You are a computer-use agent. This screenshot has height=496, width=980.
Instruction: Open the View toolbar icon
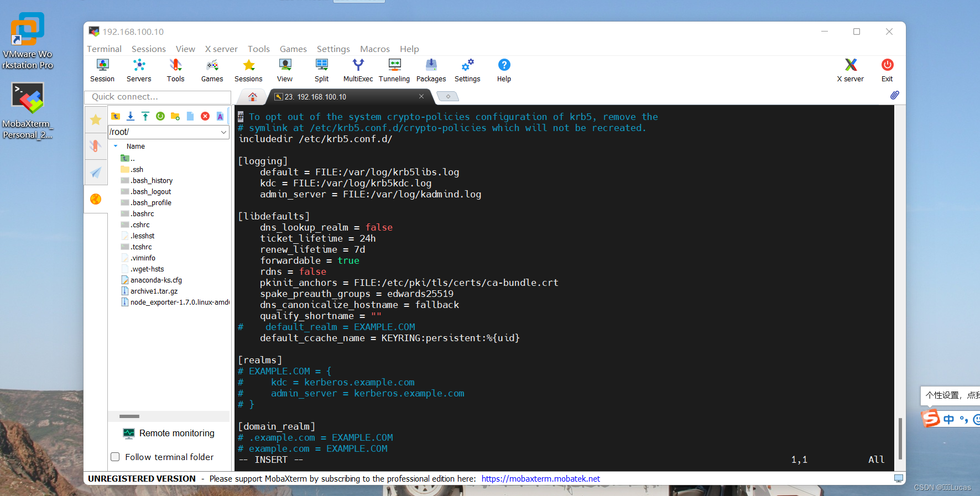[285, 70]
